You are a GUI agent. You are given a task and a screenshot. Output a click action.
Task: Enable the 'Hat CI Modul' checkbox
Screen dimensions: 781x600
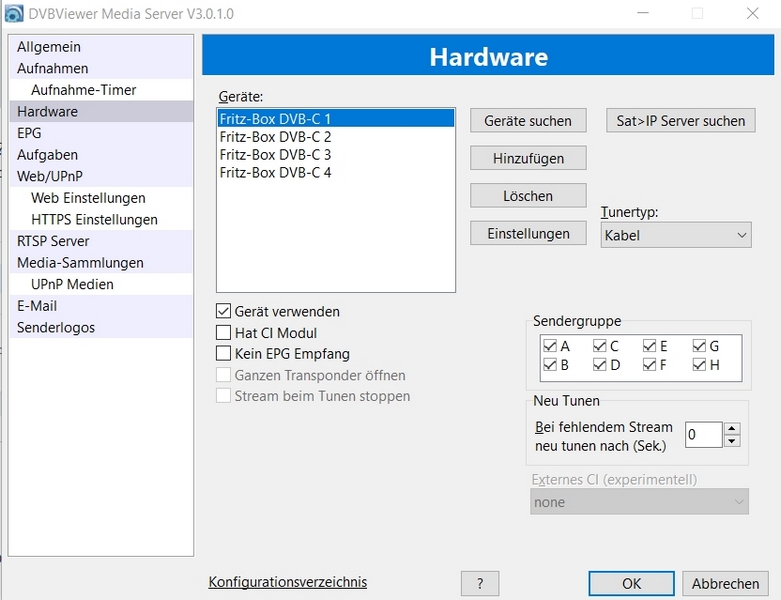click(224, 332)
